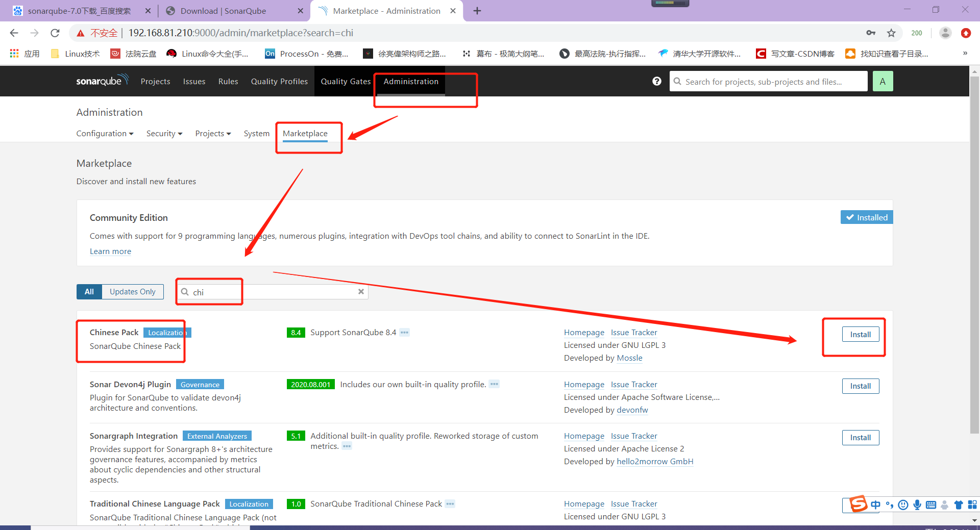
Task: Go to Issues in top navigation
Action: [x=194, y=82]
